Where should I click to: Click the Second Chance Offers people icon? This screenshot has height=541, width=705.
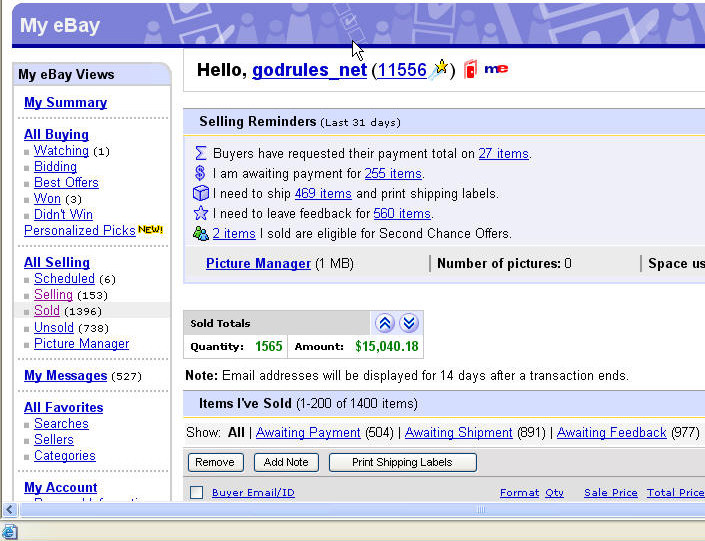(x=200, y=234)
